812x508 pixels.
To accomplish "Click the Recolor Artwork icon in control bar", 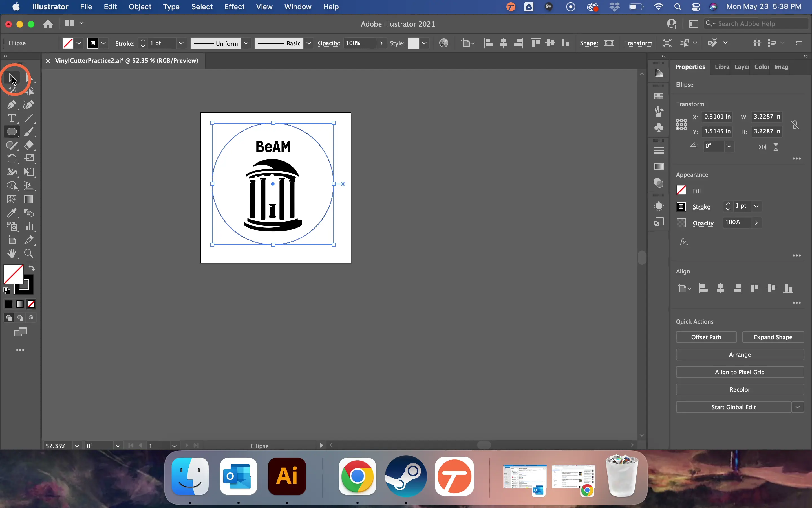I will [443, 43].
